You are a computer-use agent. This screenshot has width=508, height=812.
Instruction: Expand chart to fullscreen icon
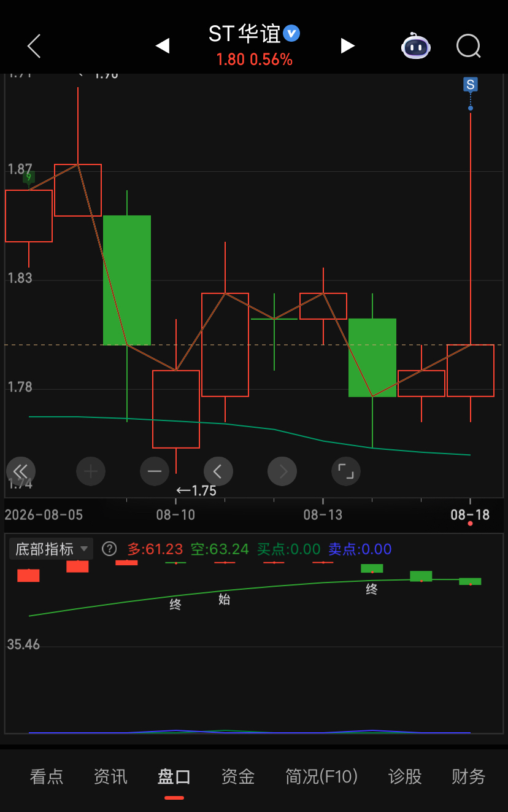click(346, 471)
